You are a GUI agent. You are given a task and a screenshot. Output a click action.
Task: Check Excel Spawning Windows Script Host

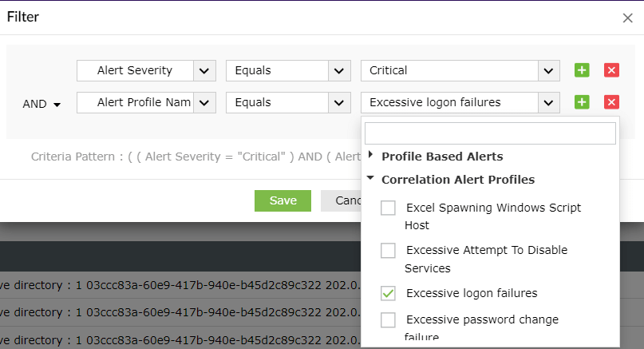pyautogui.click(x=388, y=208)
